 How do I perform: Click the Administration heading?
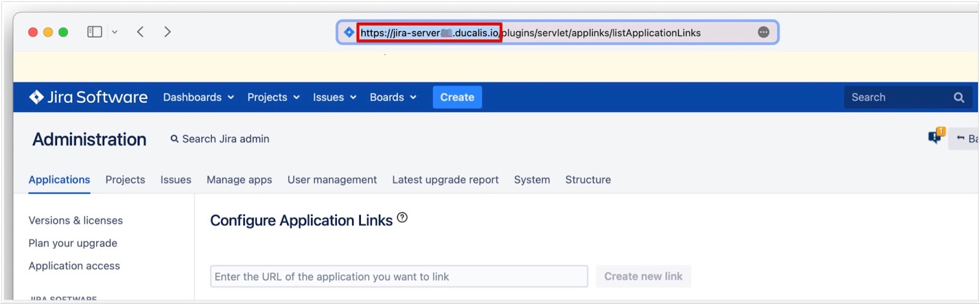tap(89, 139)
